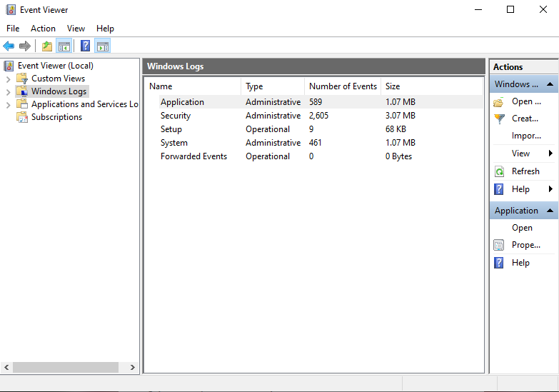The image size is (559, 392).
Task: Expand Applications and Services Logs node
Action: [x=8, y=105]
